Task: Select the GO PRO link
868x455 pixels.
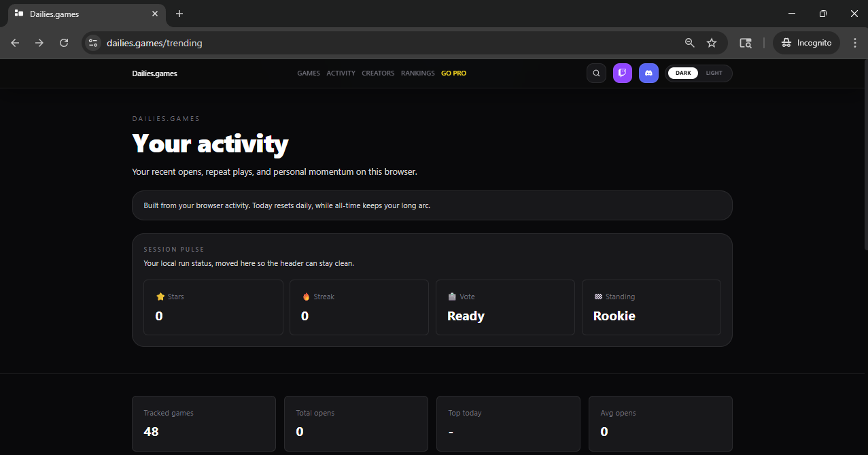Action: (x=453, y=73)
